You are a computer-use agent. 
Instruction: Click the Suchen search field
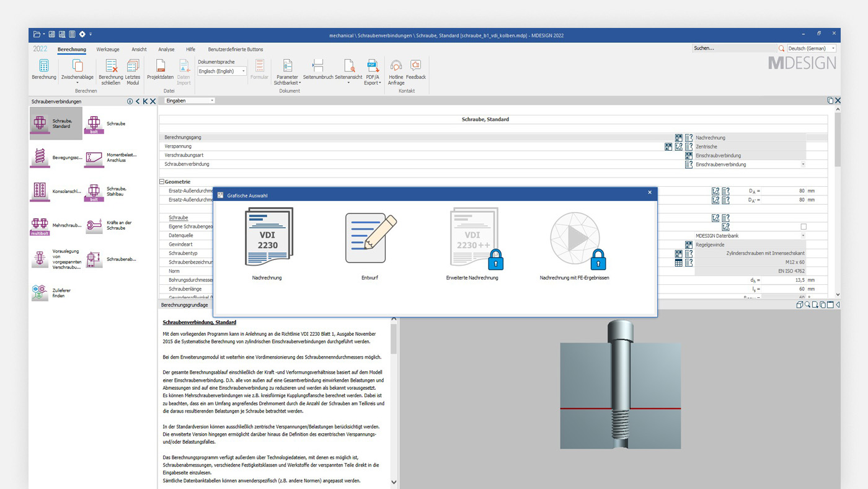tap(734, 48)
